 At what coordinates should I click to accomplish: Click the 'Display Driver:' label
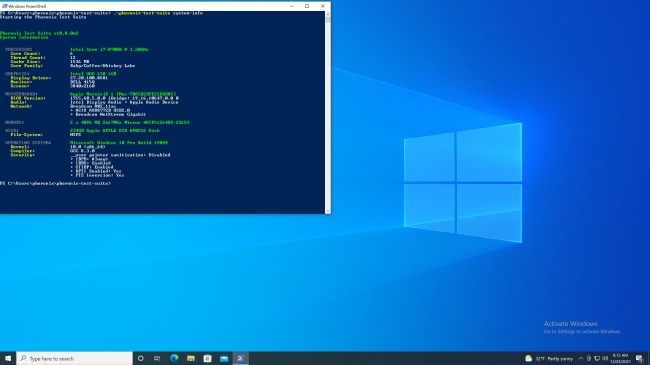pos(31,78)
